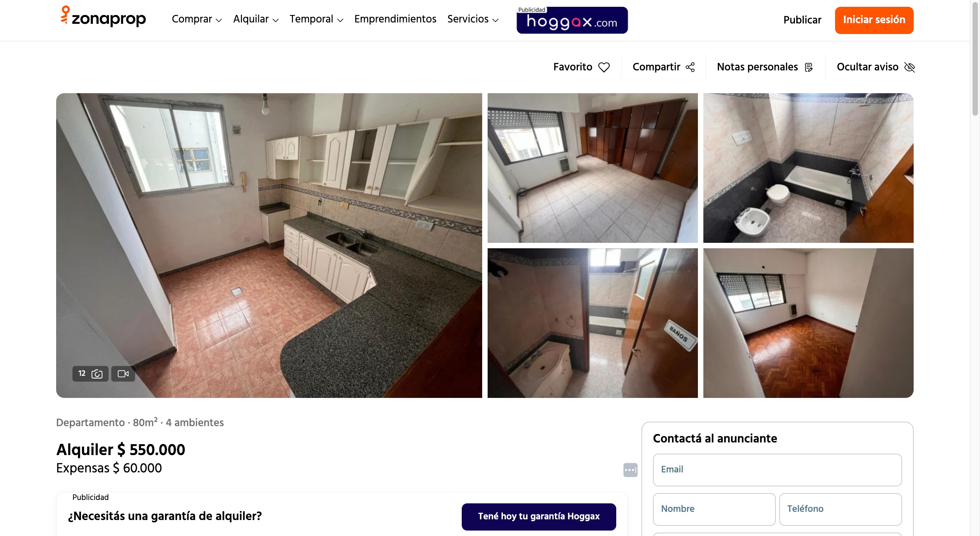
Task: Mark listing as Favorito with heart icon
Action: click(604, 67)
